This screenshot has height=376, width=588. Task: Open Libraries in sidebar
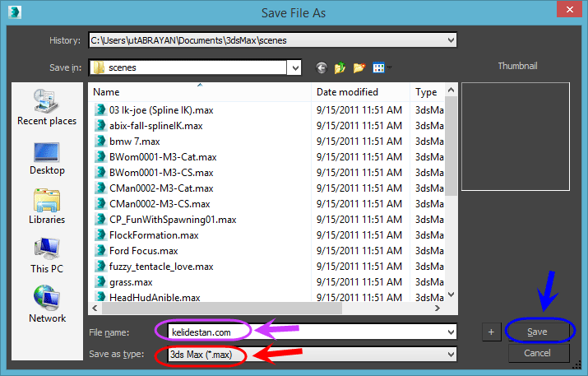coord(47,207)
